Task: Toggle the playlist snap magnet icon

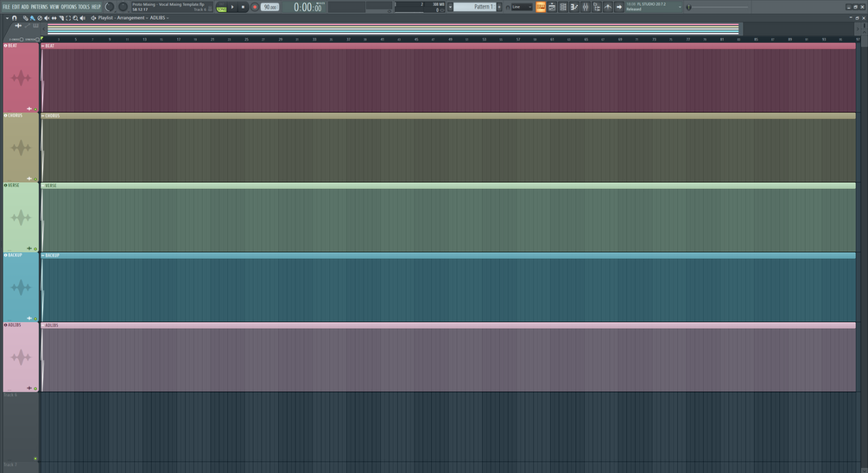Action: pyautogui.click(x=15, y=18)
